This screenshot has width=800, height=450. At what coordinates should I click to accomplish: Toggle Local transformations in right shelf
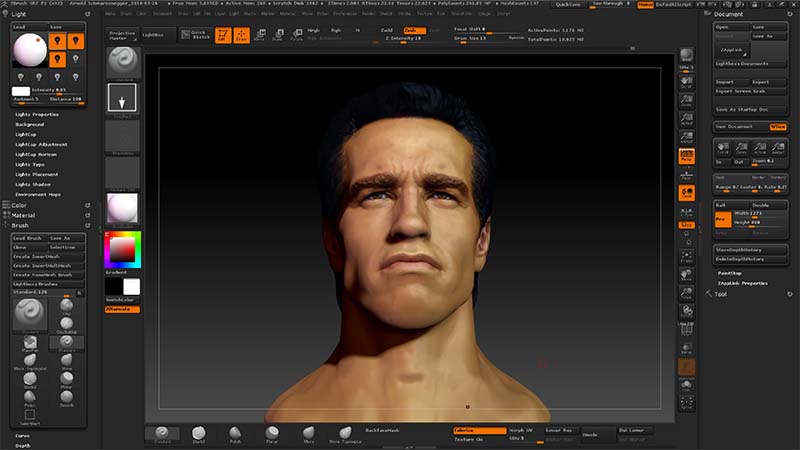pos(687,193)
